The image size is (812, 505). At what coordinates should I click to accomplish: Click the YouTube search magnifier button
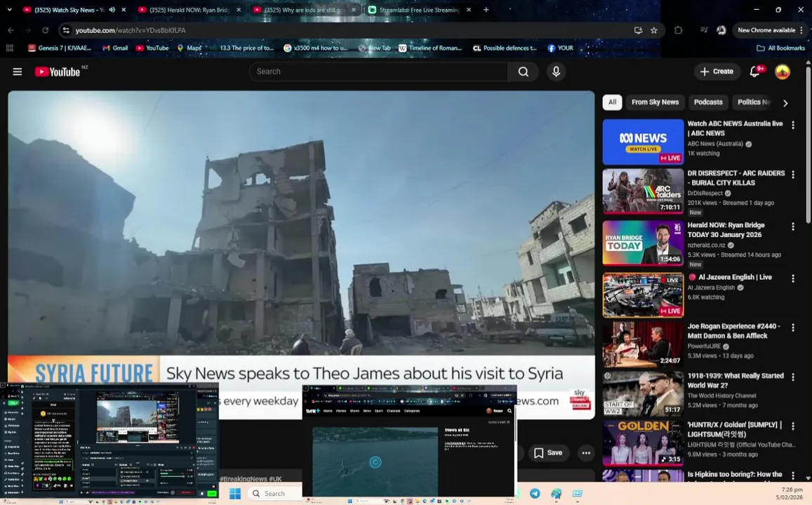coord(523,72)
